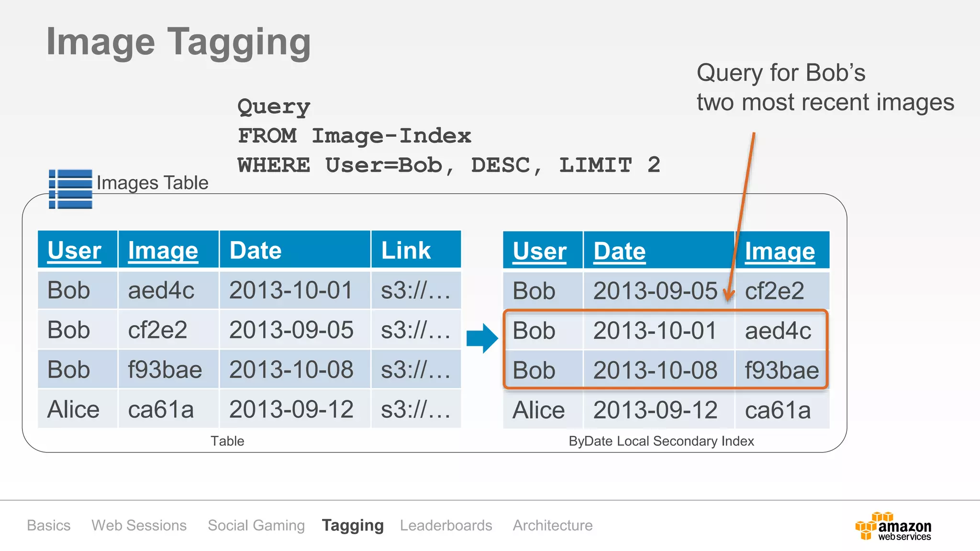Click 'Query for Bob's' annotation text

pos(781,73)
